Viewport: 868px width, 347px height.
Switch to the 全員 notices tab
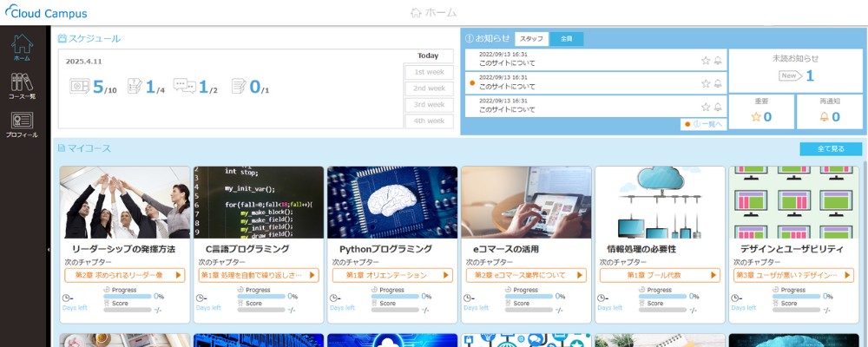coord(566,39)
